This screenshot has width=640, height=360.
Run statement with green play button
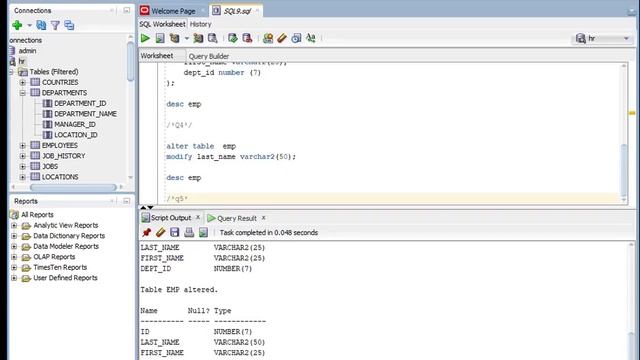pyautogui.click(x=145, y=38)
